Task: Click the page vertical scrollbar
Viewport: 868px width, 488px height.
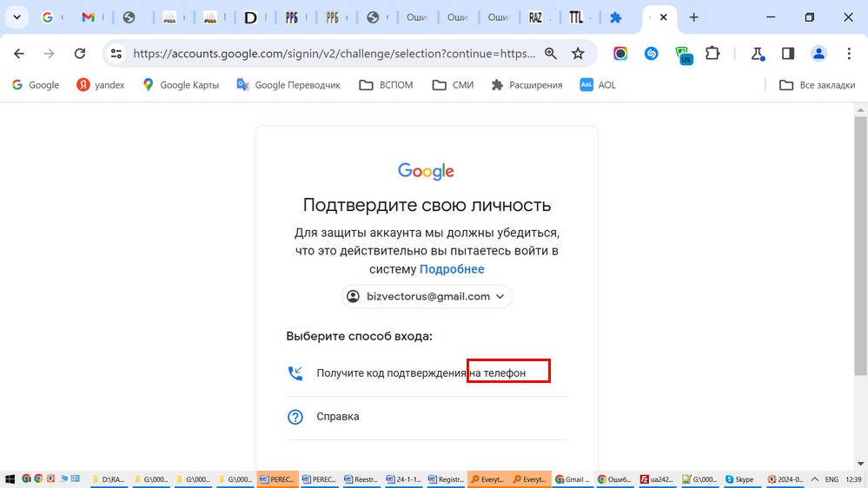Action: [x=861, y=247]
